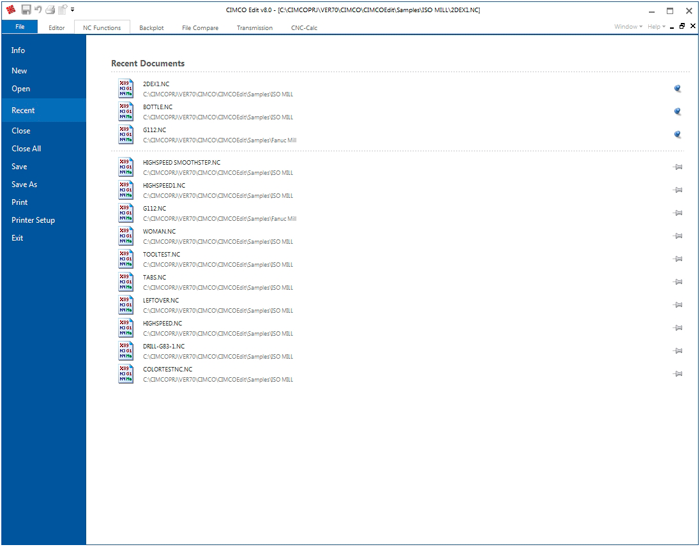700x547 pixels.
Task: Click the file icon beside LEFTOVER.NC
Action: point(126,305)
